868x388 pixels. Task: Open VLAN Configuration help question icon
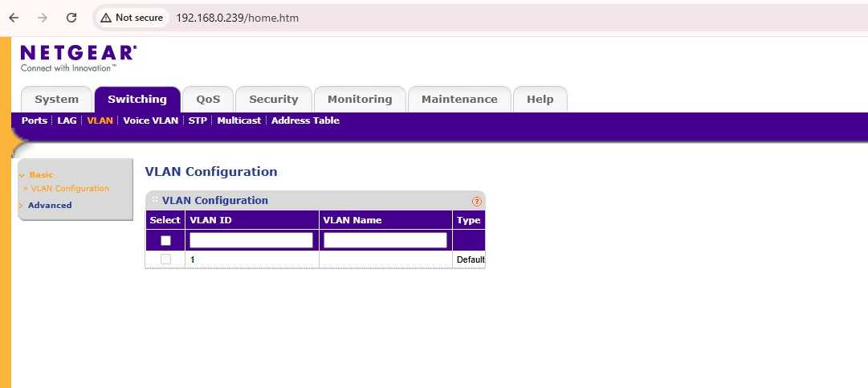point(477,201)
